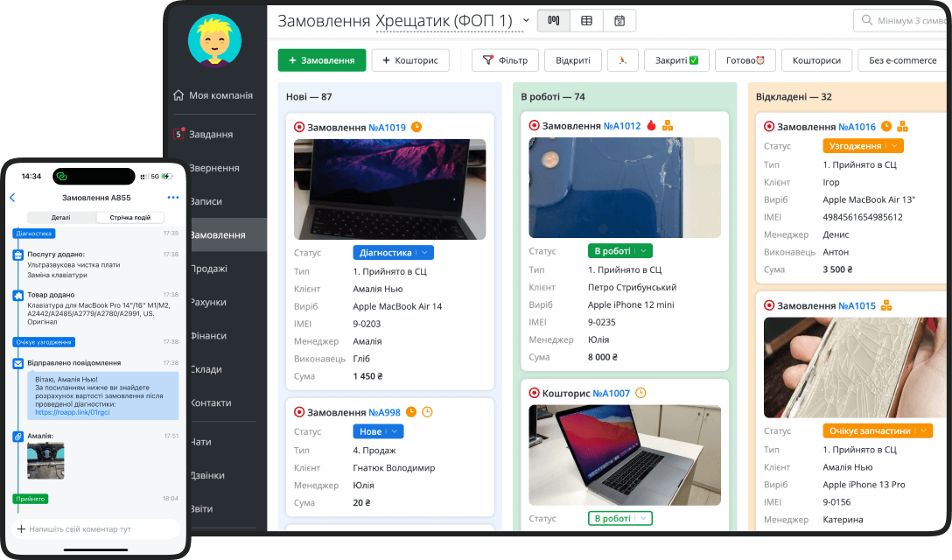Switch to Деталі tab on phone

click(60, 217)
